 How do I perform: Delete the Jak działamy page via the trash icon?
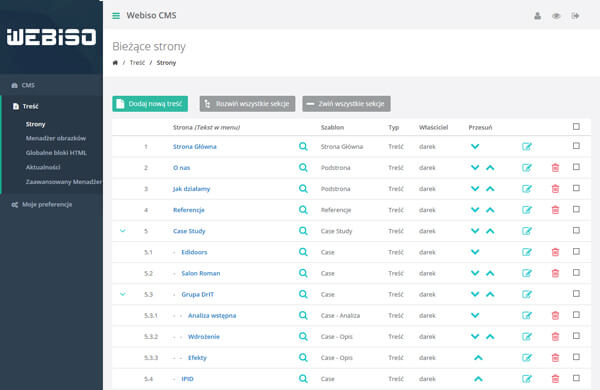click(555, 189)
